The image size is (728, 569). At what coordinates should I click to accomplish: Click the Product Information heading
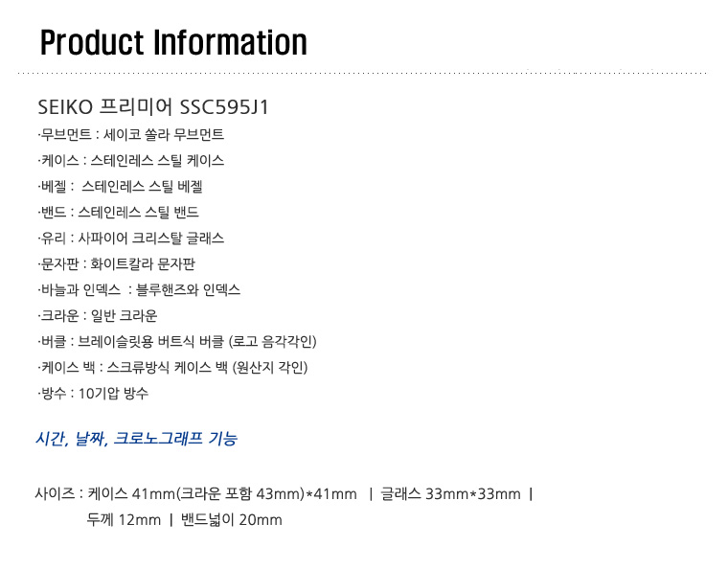tap(173, 43)
